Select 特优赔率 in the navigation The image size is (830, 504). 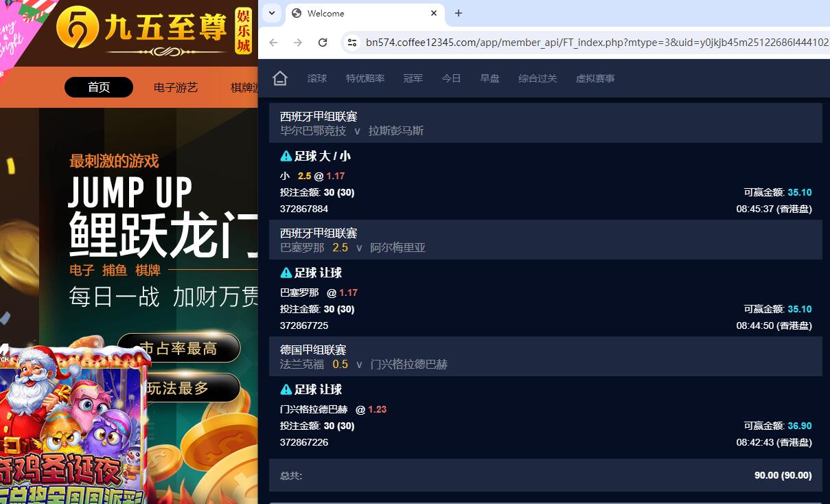[365, 78]
